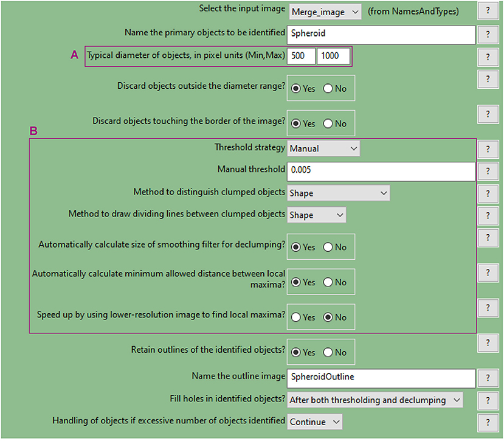
Task: Click the maximum diameter field showing 1000
Action: (333, 56)
